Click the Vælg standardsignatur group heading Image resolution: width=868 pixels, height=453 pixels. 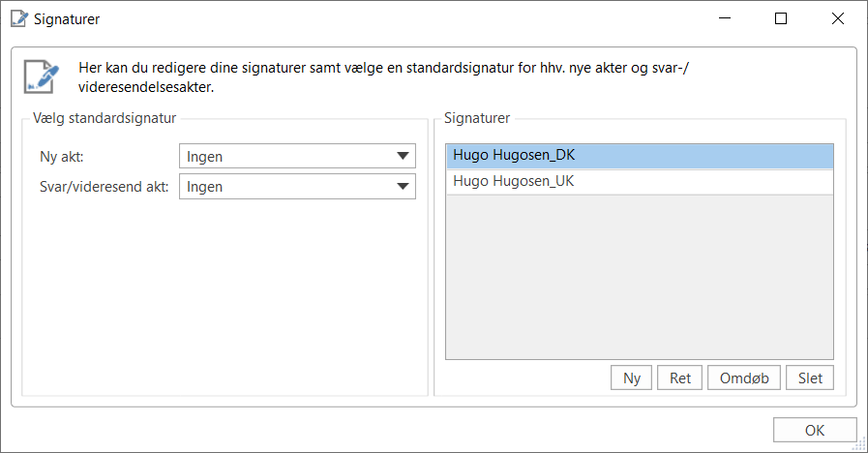tap(105, 118)
